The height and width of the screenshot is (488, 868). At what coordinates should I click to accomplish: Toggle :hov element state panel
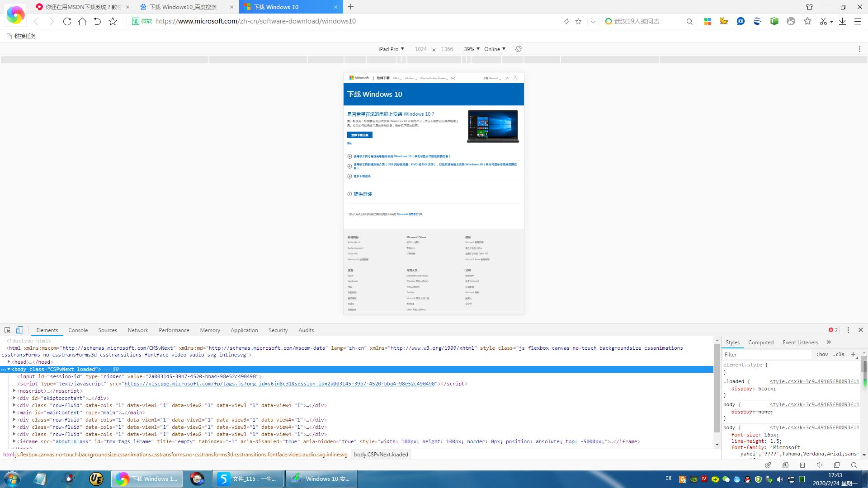822,355
